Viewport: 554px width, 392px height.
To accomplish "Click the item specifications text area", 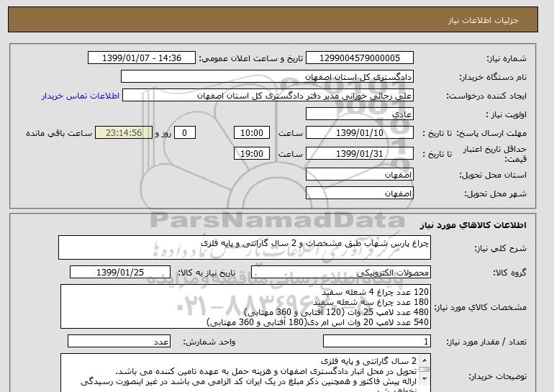I will coord(245,306).
